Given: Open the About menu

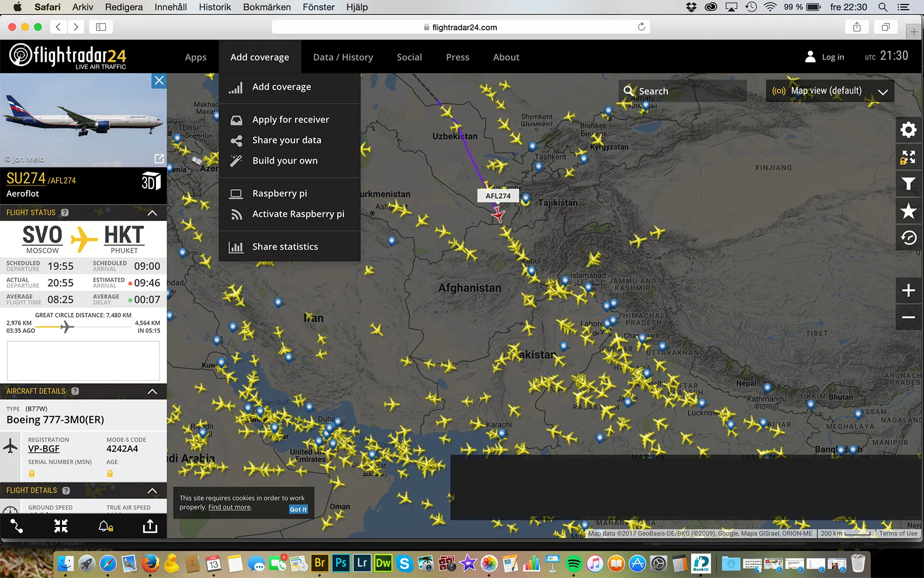Looking at the screenshot, I should coord(506,57).
